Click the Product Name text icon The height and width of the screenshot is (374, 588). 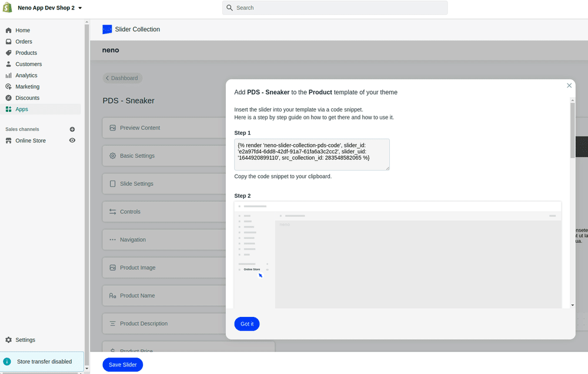112,296
